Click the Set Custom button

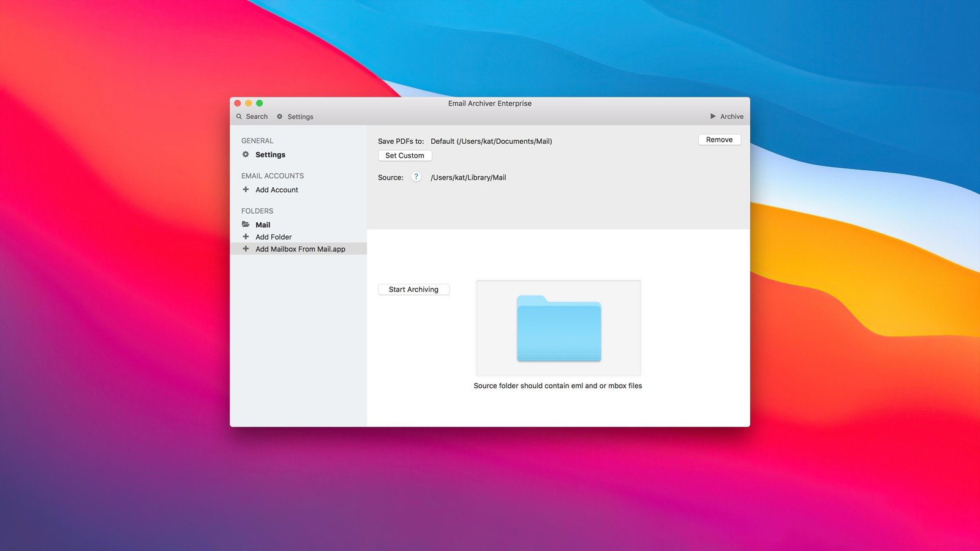click(x=404, y=156)
